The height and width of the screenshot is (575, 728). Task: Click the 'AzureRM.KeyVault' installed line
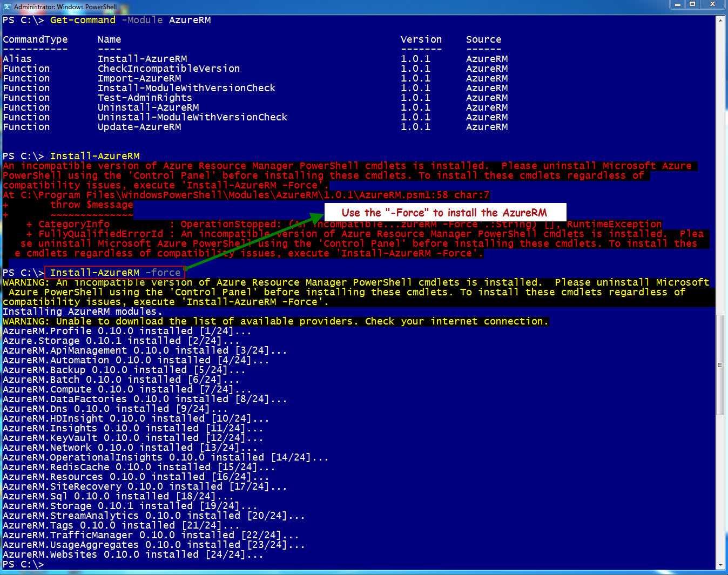[133, 438]
